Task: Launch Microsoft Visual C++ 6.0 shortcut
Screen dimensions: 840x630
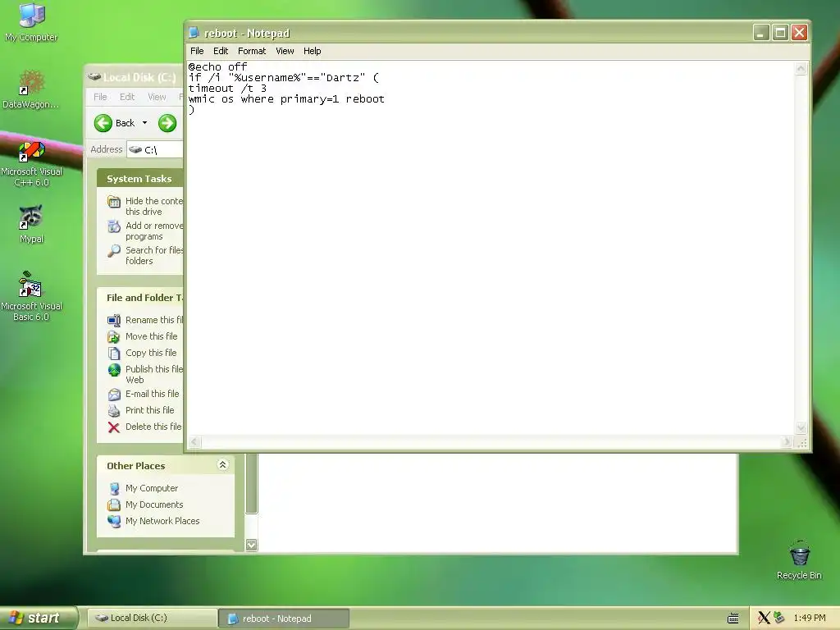Action: [31, 163]
